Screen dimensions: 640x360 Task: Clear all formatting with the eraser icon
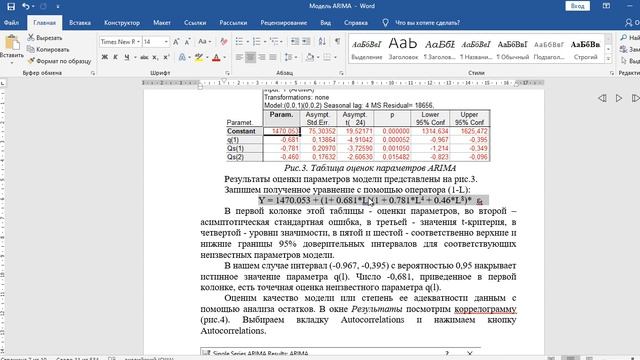point(223,42)
